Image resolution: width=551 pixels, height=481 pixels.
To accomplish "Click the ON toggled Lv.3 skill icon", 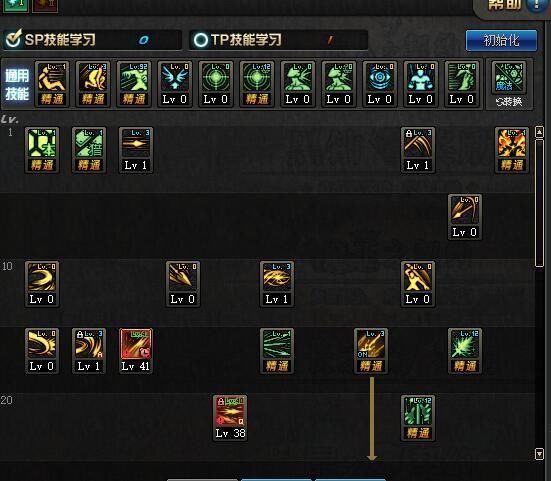I will tap(371, 351).
